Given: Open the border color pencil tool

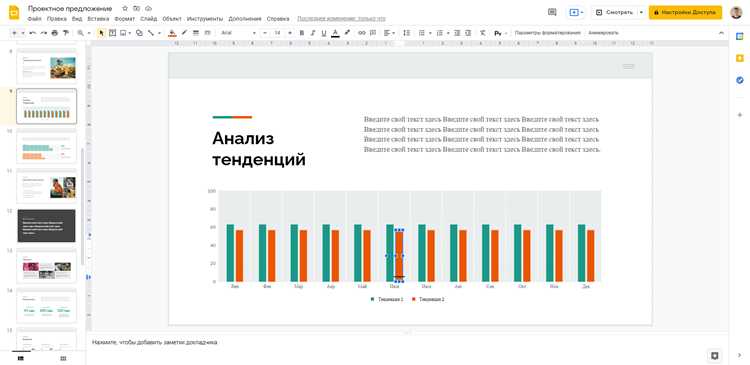Looking at the screenshot, I should tap(184, 33).
